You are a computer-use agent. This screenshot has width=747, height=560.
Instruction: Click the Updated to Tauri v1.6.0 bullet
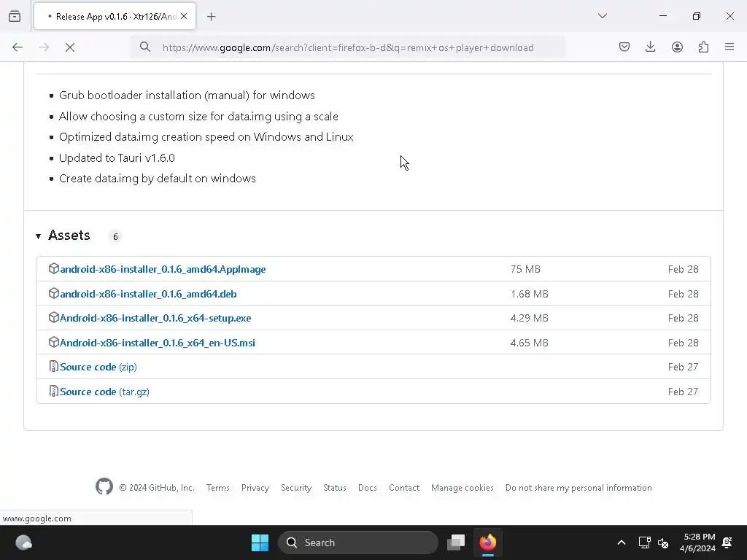(117, 158)
